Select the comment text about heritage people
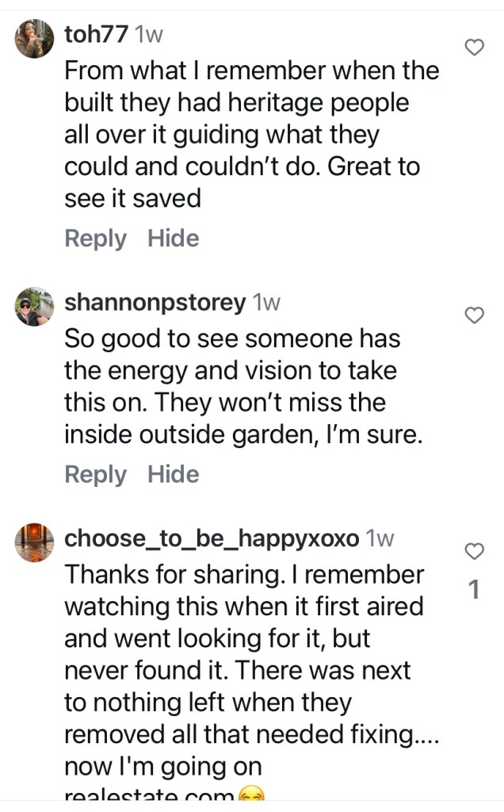 click(250, 135)
